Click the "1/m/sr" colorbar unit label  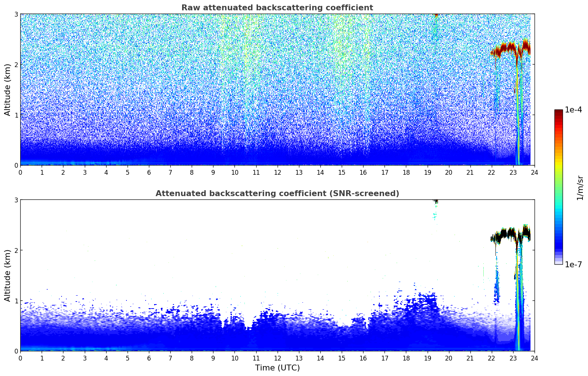(580, 188)
